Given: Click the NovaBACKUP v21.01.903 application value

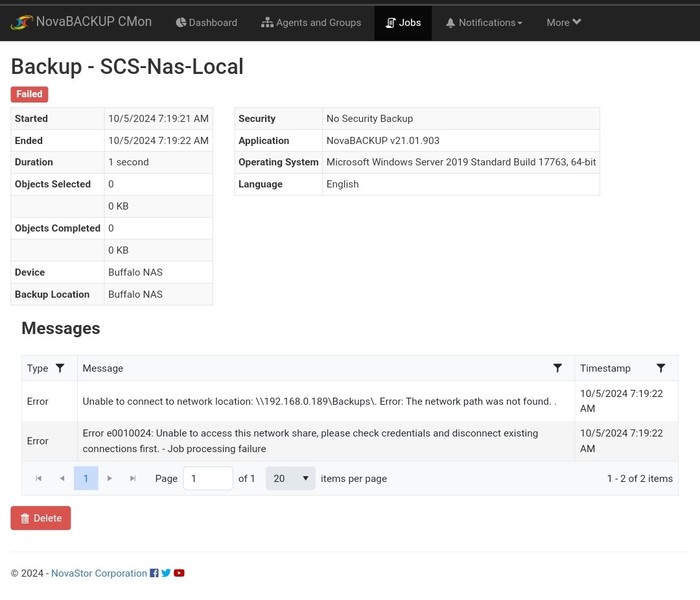Looking at the screenshot, I should [x=383, y=141].
